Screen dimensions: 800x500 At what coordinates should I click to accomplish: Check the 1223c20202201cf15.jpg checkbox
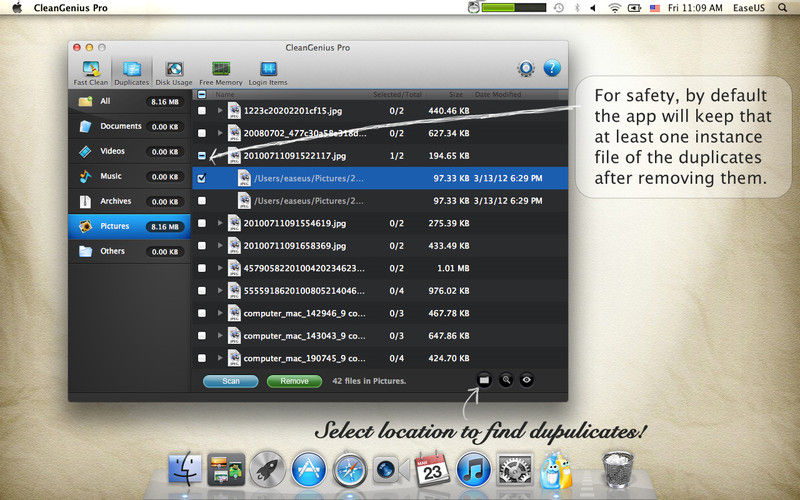(x=202, y=111)
